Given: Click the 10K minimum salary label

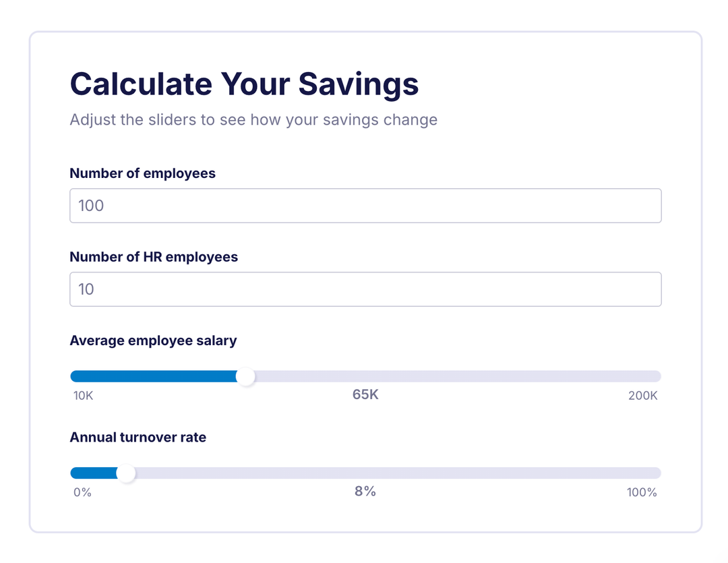Looking at the screenshot, I should pos(82,396).
